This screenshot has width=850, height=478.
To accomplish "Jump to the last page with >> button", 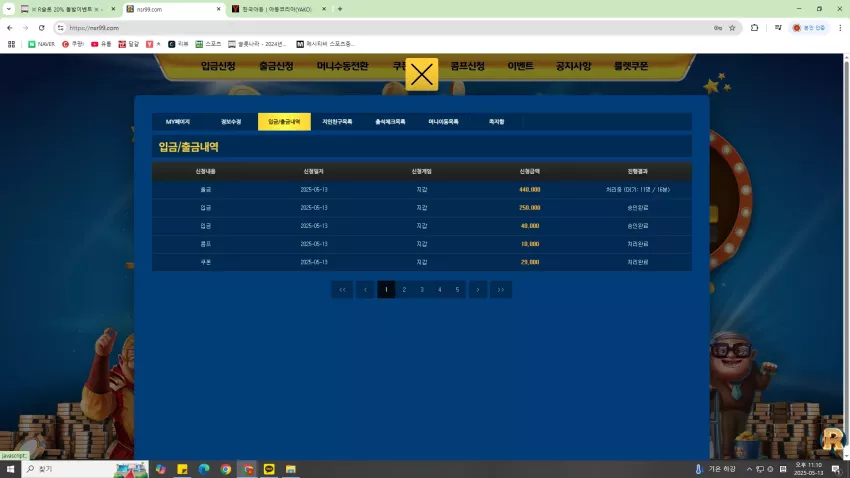I will 501,289.
